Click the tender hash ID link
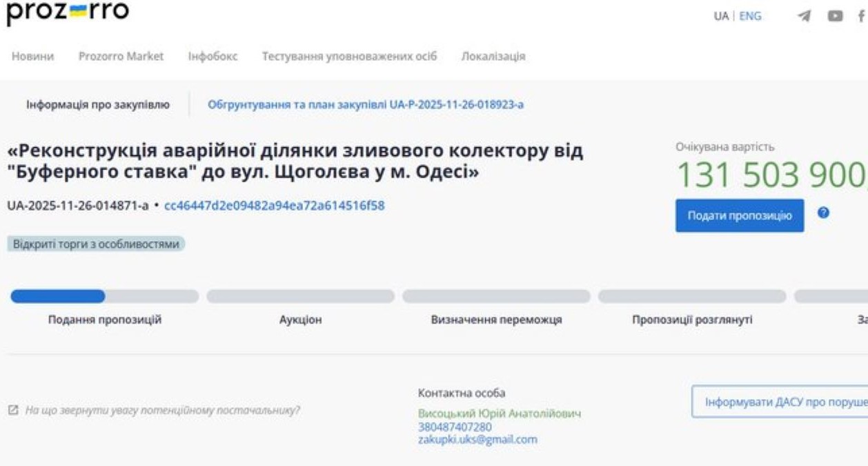Screen dimensions: 868x466 coord(274,206)
